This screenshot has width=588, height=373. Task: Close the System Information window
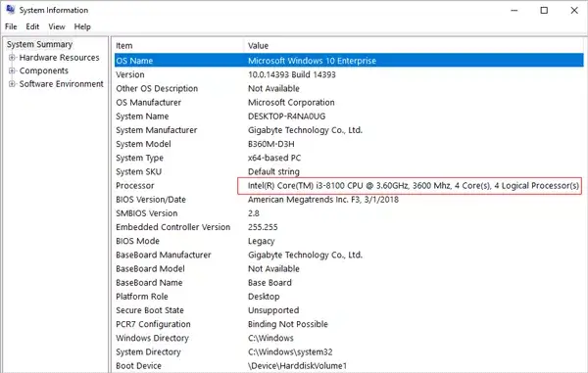[574, 10]
